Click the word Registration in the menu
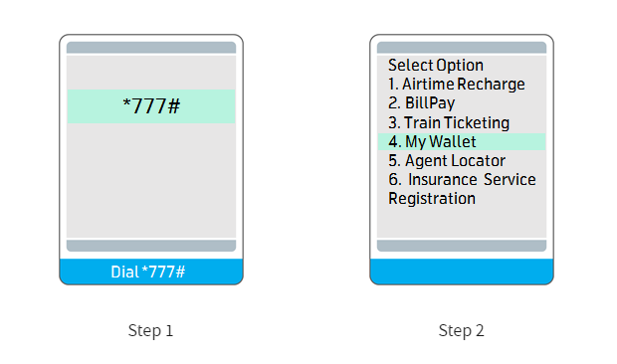 pyautogui.click(x=432, y=199)
